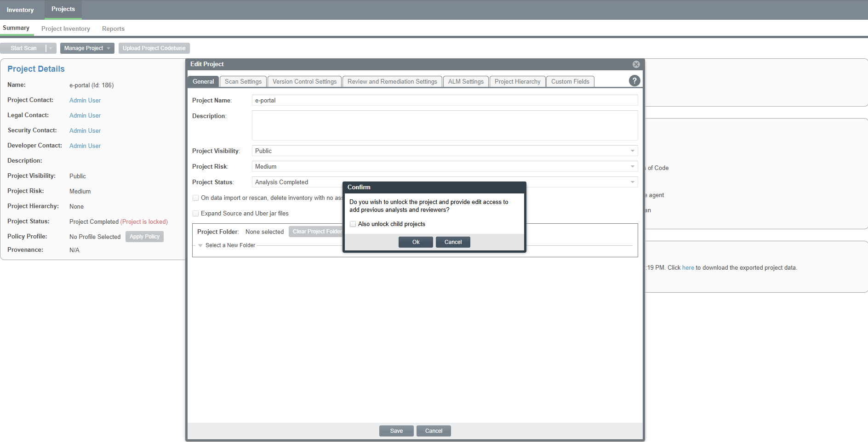Click the 'here' download link

pyautogui.click(x=688, y=268)
